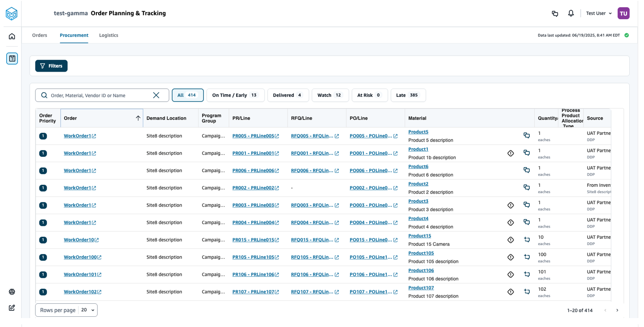Click the notifications bell icon
This screenshot has width=644, height=327.
point(571,13)
